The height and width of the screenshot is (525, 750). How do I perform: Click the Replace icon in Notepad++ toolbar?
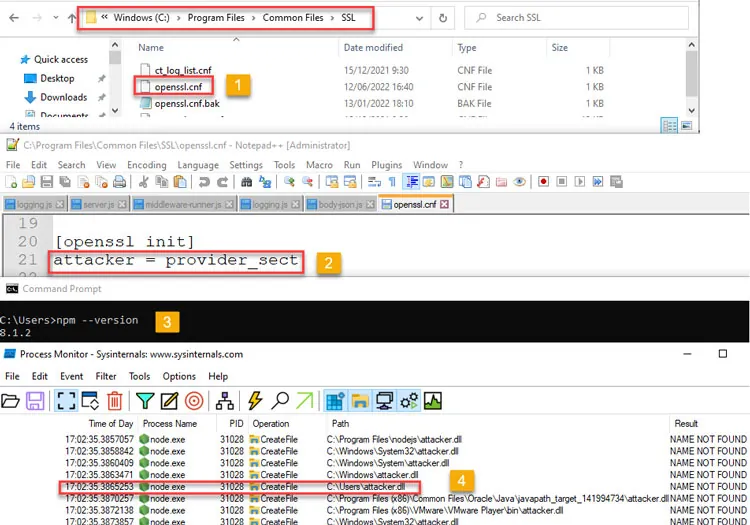265,182
